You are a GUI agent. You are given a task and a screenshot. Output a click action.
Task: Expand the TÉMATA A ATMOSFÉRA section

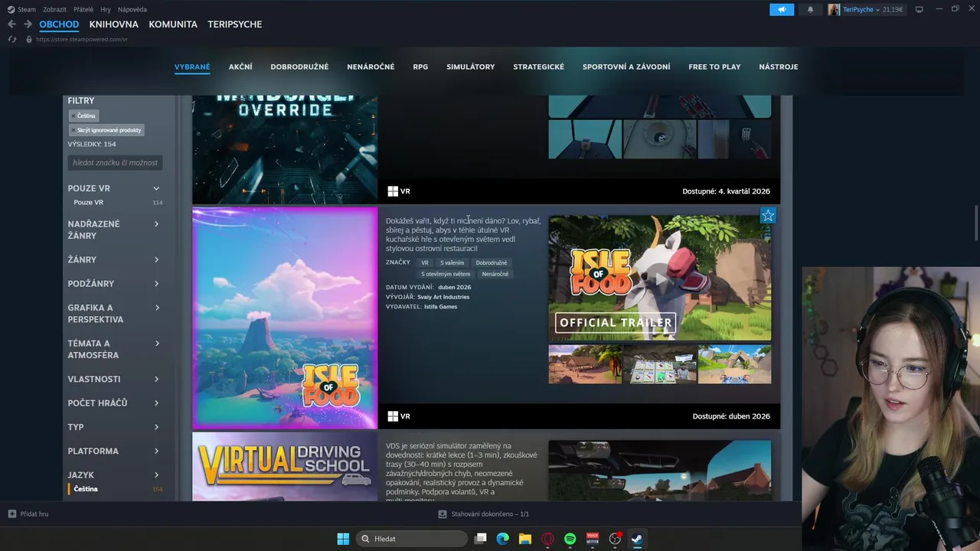[115, 349]
